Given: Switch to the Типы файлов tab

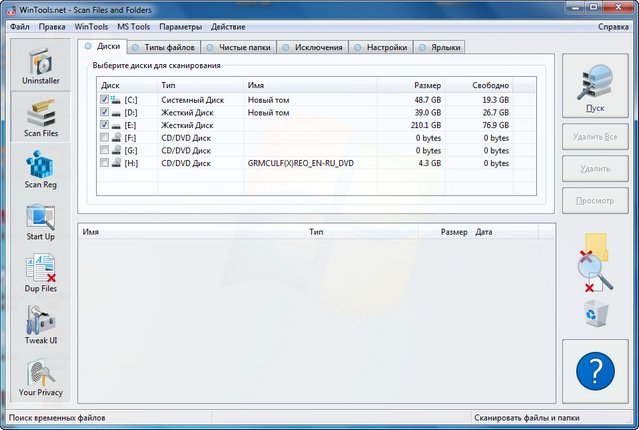Looking at the screenshot, I should (165, 47).
